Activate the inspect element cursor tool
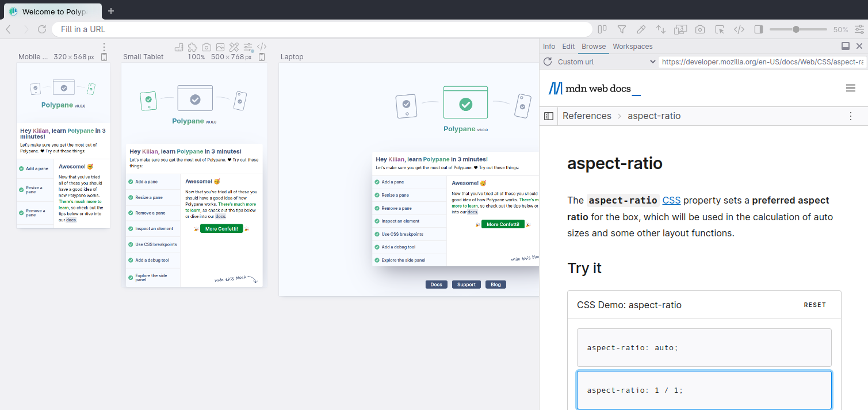 tap(720, 29)
